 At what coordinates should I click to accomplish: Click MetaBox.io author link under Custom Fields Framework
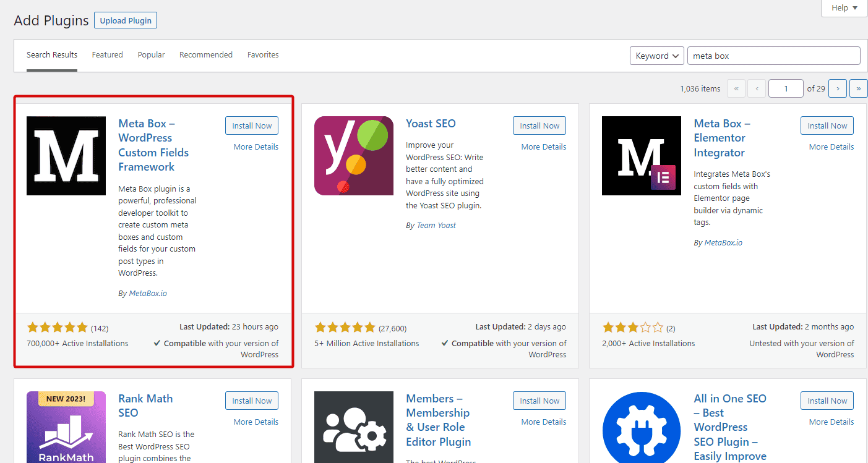[148, 294]
